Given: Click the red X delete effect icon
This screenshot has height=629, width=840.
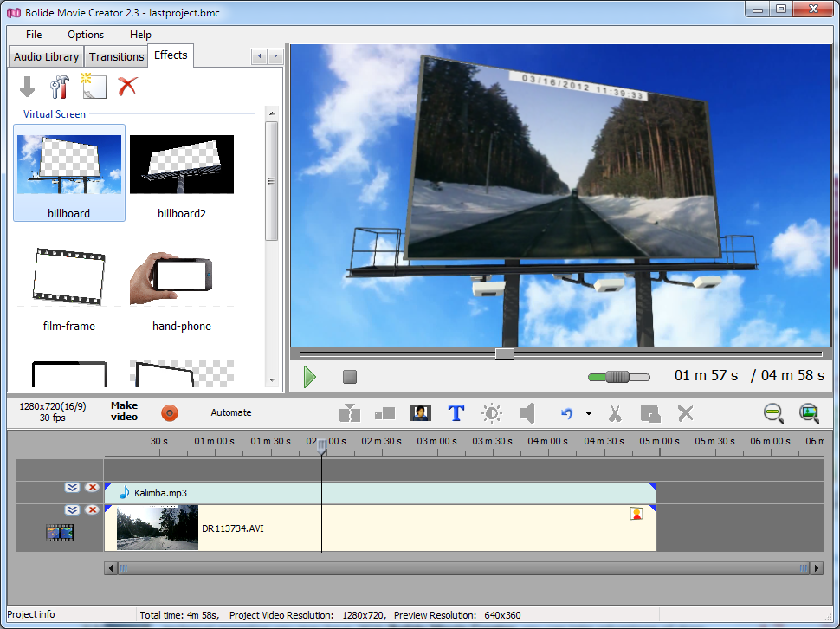Looking at the screenshot, I should coord(127,87).
